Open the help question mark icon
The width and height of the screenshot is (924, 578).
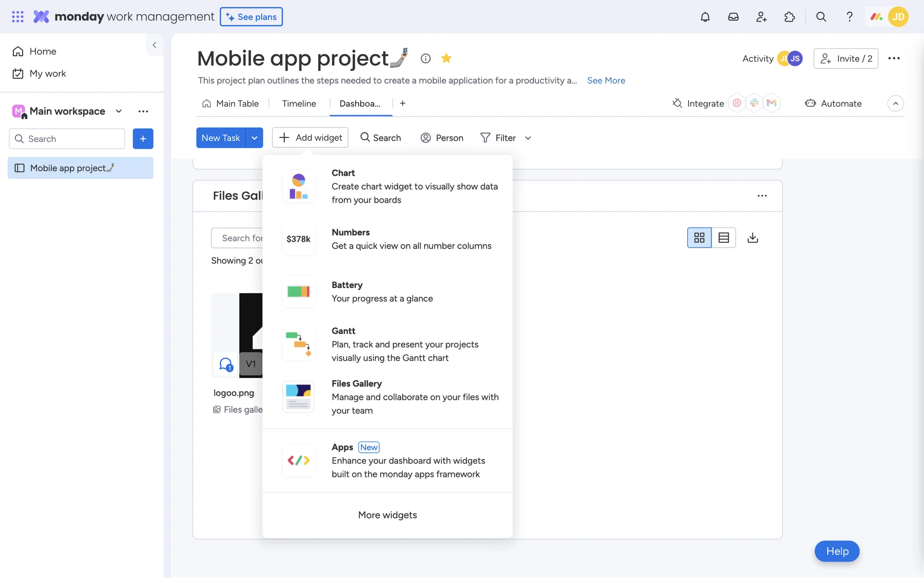click(x=849, y=17)
